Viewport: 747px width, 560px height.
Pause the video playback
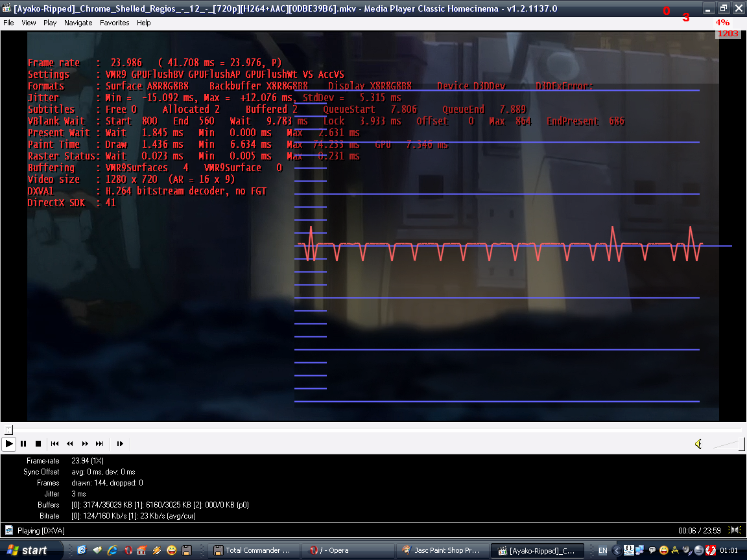click(x=23, y=444)
